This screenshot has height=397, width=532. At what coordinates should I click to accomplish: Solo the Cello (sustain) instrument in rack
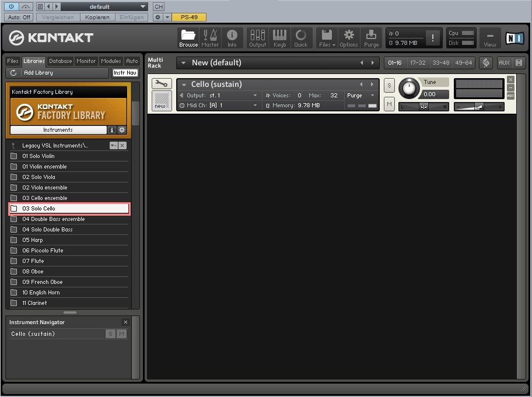pos(389,86)
